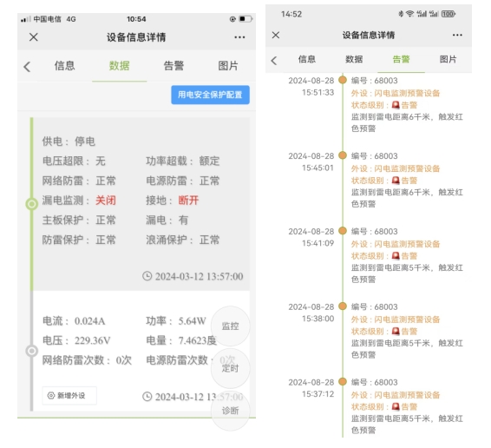The width and height of the screenshot is (491, 448).
Task: Select the green 数据 tab on left screen
Action: tap(120, 66)
